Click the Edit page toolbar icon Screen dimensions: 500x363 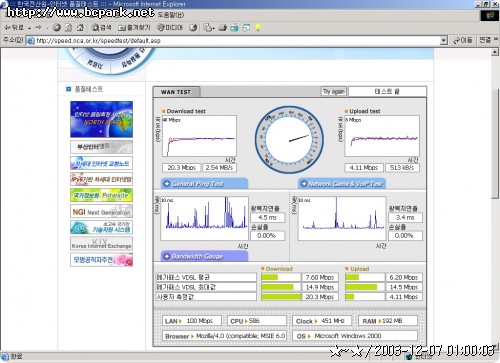(x=235, y=28)
